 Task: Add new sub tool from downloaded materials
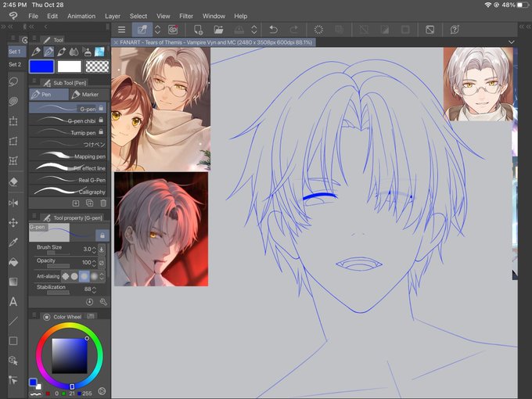pos(76,203)
